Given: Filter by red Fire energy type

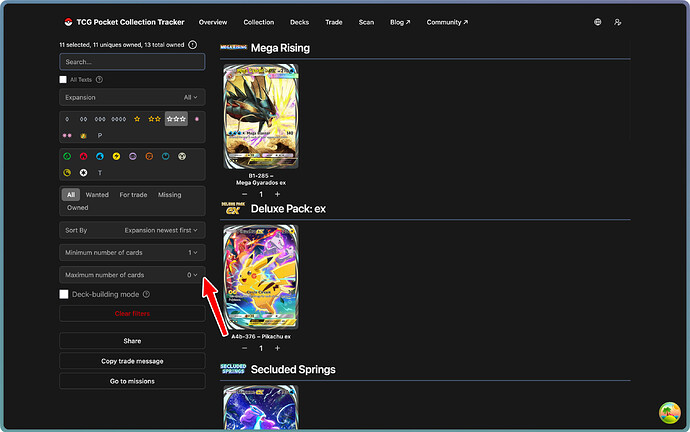Looking at the screenshot, I should (83, 156).
